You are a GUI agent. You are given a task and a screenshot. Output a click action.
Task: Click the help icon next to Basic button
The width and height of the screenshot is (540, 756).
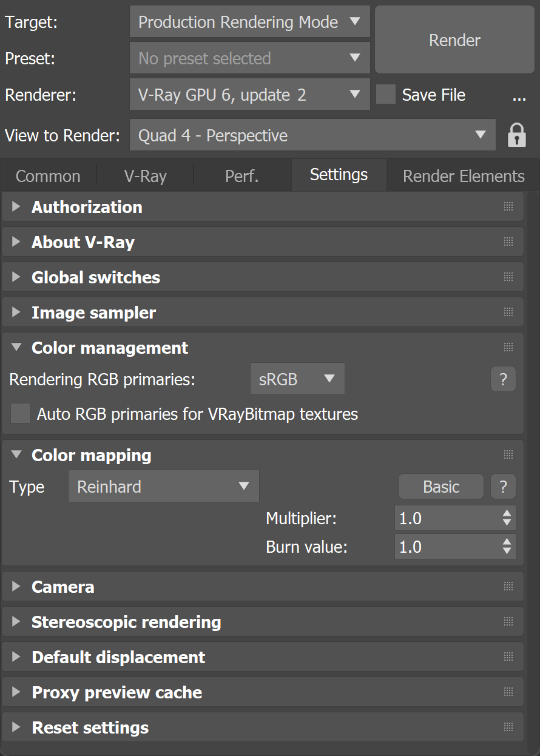[x=502, y=486]
